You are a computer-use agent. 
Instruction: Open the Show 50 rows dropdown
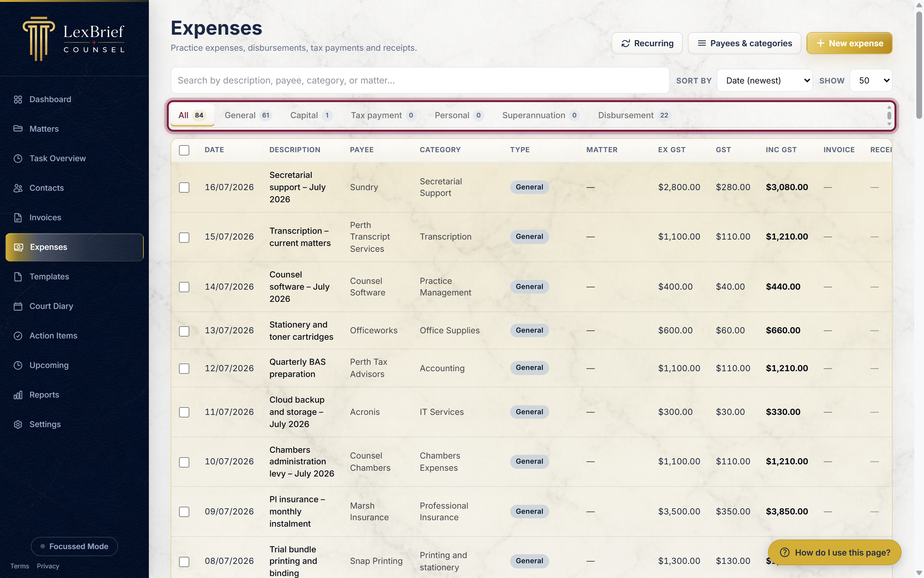[x=871, y=80]
